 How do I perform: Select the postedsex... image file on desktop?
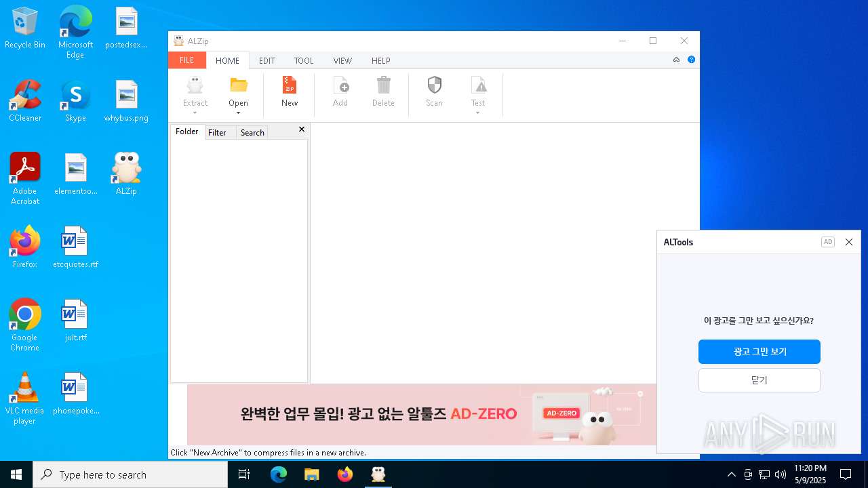pos(126,28)
